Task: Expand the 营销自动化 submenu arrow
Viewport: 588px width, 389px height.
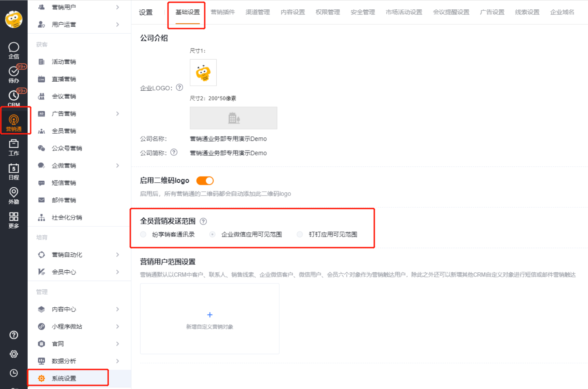Action: point(118,255)
